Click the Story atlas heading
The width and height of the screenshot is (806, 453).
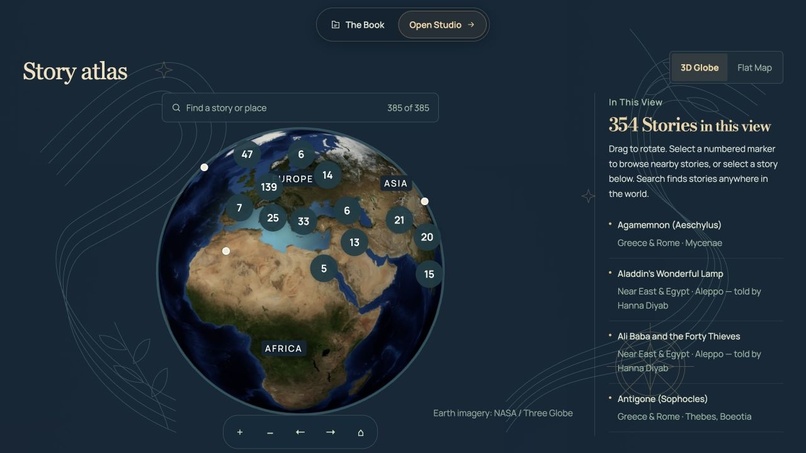pos(75,71)
